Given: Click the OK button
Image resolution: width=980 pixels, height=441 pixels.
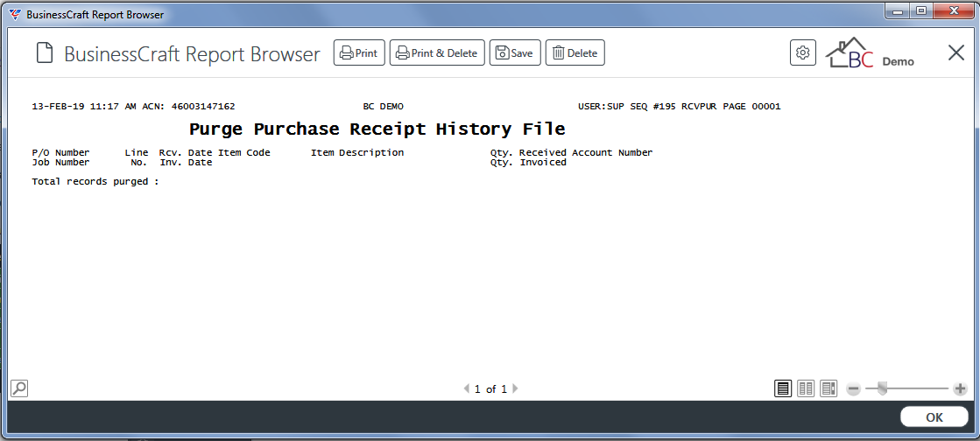Looking at the screenshot, I should (x=934, y=417).
